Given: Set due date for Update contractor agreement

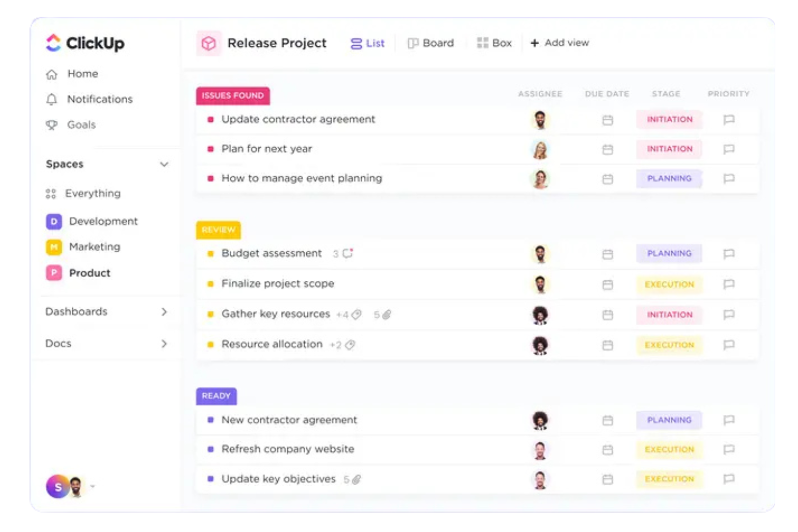Looking at the screenshot, I should coord(608,120).
